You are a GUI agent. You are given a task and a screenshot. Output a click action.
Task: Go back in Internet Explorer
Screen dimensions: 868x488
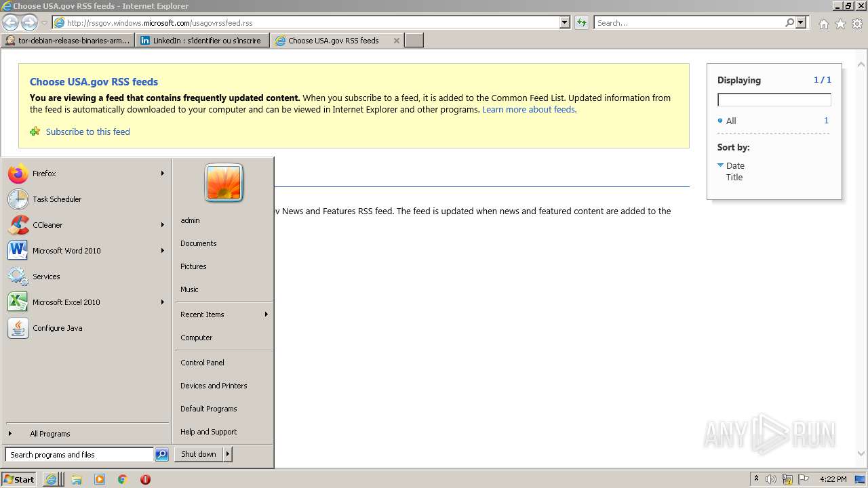pos(11,22)
